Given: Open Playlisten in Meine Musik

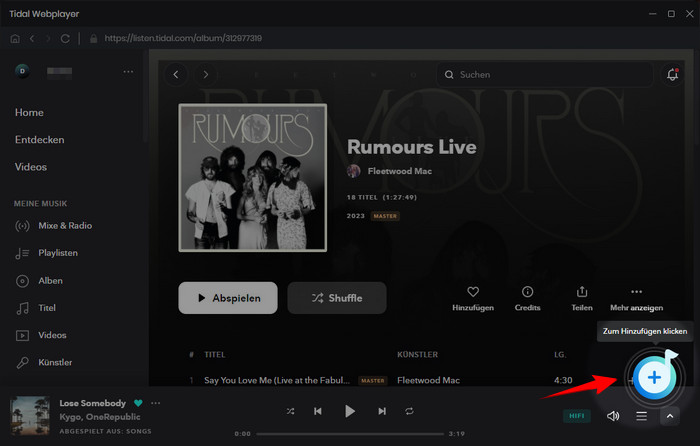Looking at the screenshot, I should [x=47, y=253].
